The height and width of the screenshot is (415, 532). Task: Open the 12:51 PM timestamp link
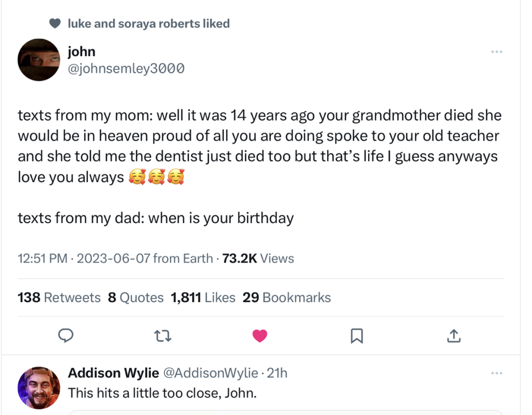coord(42,258)
